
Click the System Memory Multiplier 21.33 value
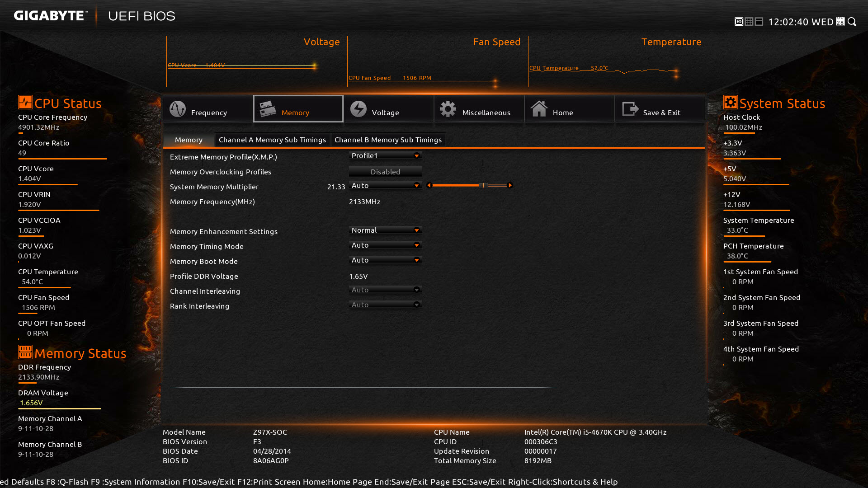click(336, 187)
